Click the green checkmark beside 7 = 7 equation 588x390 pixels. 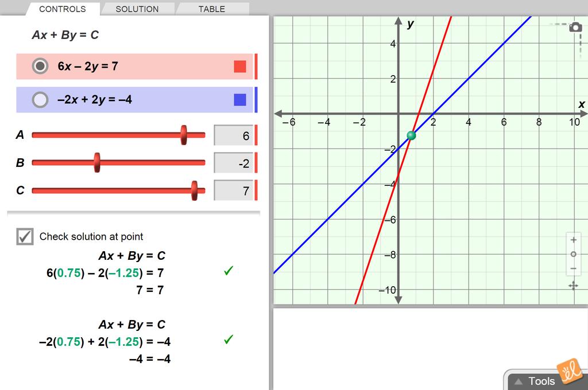[229, 271]
